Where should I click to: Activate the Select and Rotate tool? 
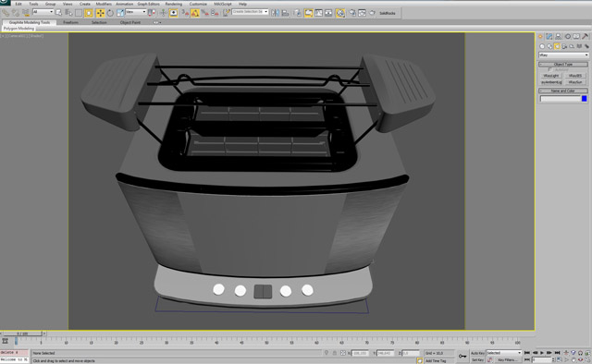coord(110,13)
